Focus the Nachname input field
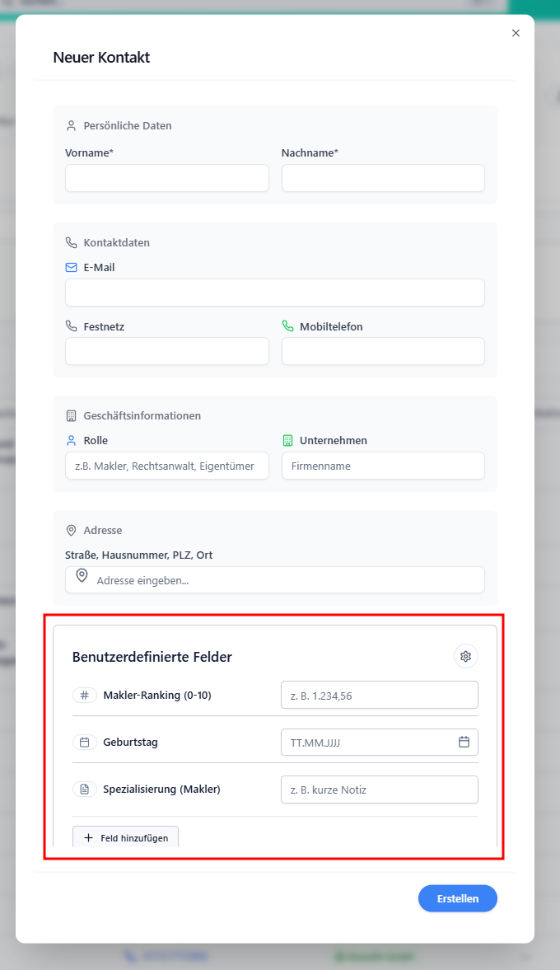 tap(383, 178)
